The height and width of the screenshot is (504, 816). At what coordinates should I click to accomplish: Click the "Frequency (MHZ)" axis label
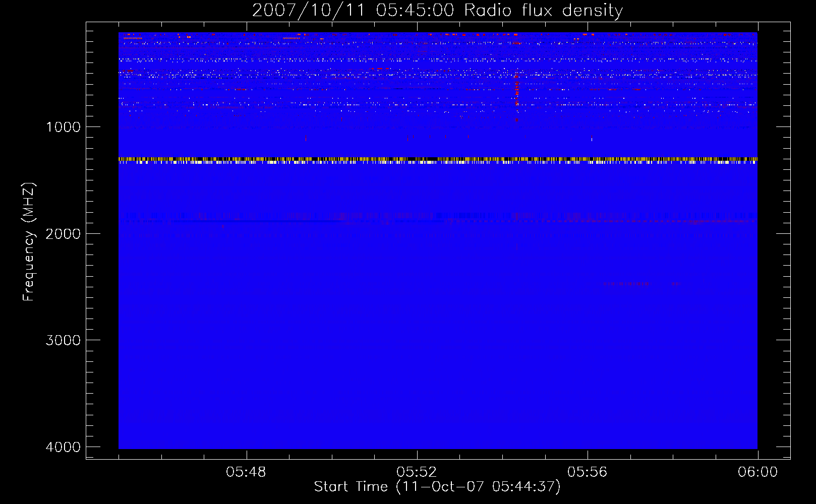[x=29, y=242]
